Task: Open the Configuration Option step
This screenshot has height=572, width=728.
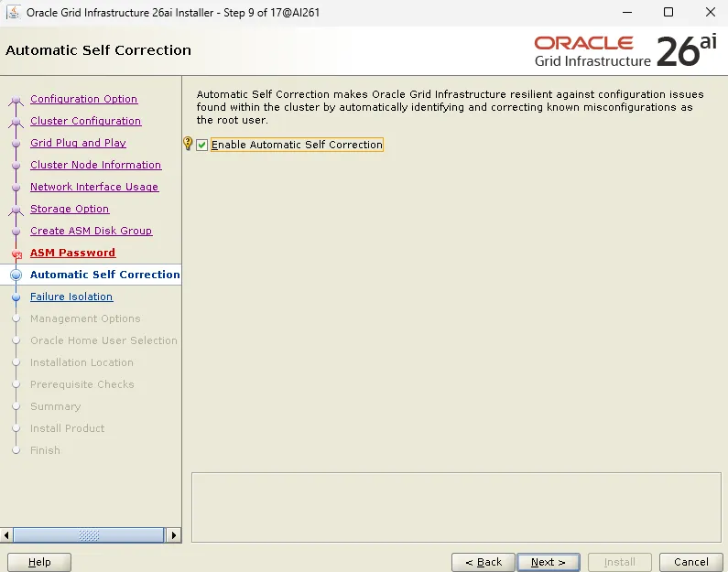Action: 83,99
